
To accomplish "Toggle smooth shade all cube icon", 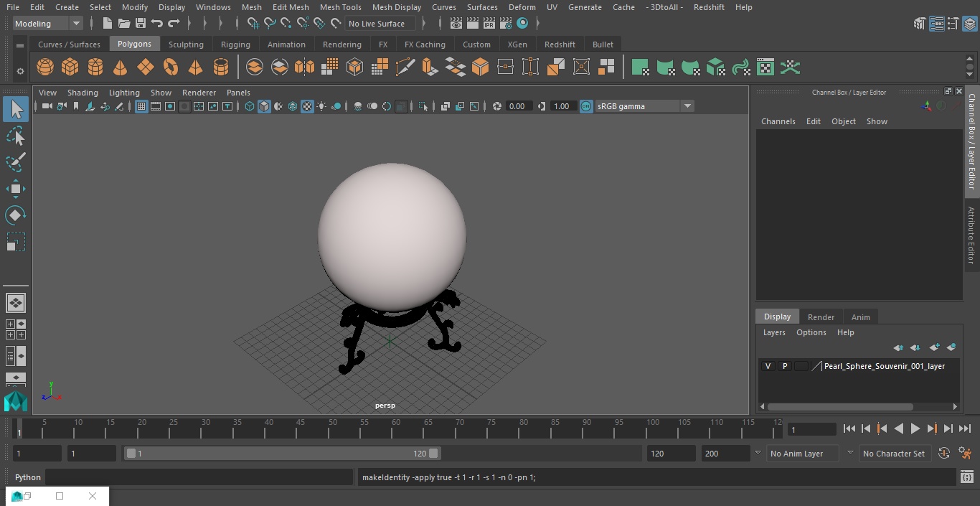I will pyautogui.click(x=264, y=106).
